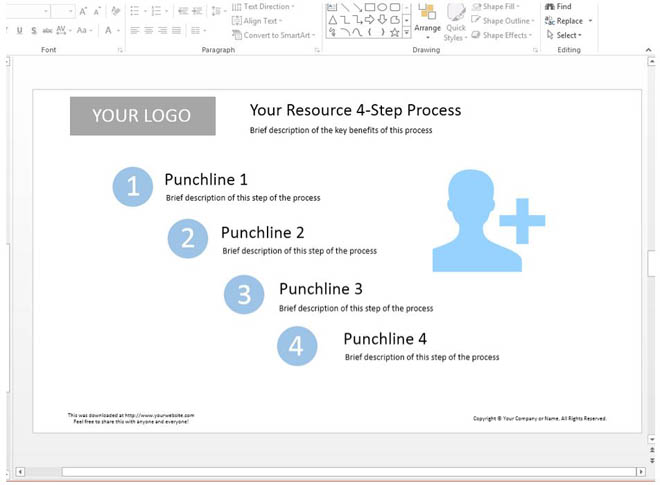
Task: Select the triangle shape
Action: (x=333, y=20)
